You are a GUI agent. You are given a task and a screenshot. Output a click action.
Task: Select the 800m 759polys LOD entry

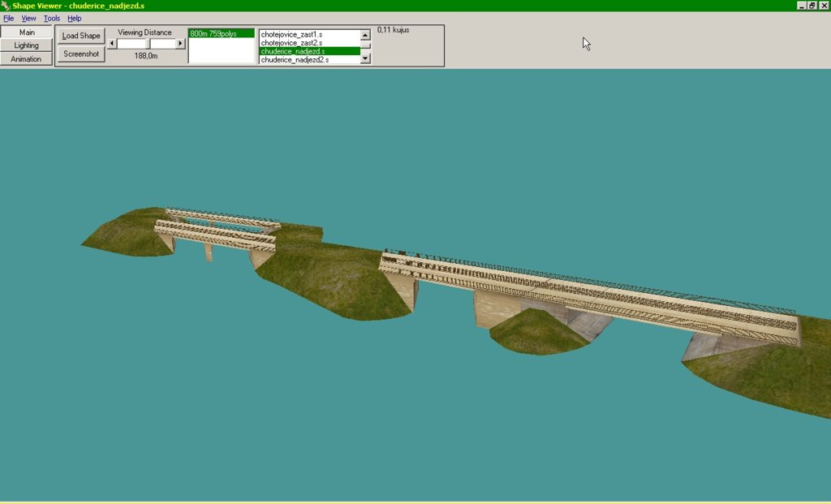click(221, 34)
